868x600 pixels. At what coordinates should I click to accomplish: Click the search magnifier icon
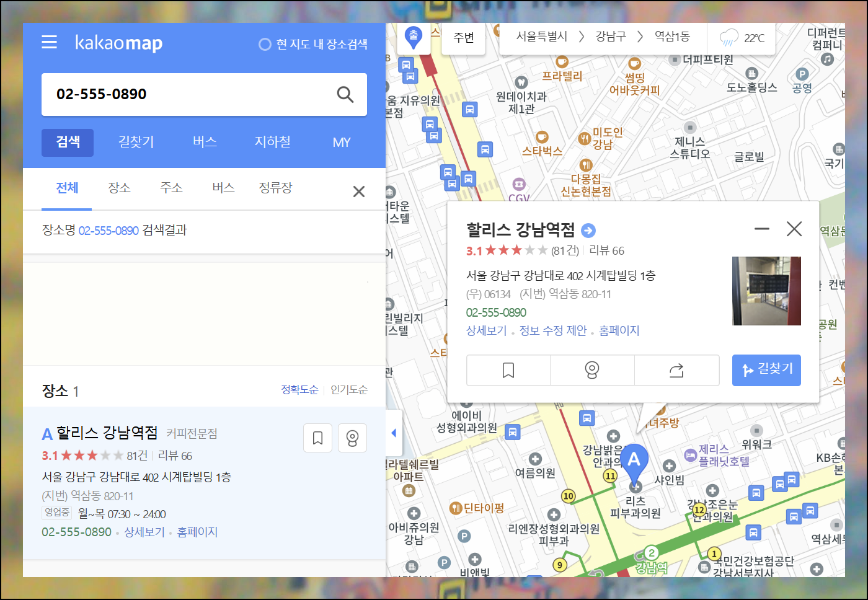[x=345, y=94]
